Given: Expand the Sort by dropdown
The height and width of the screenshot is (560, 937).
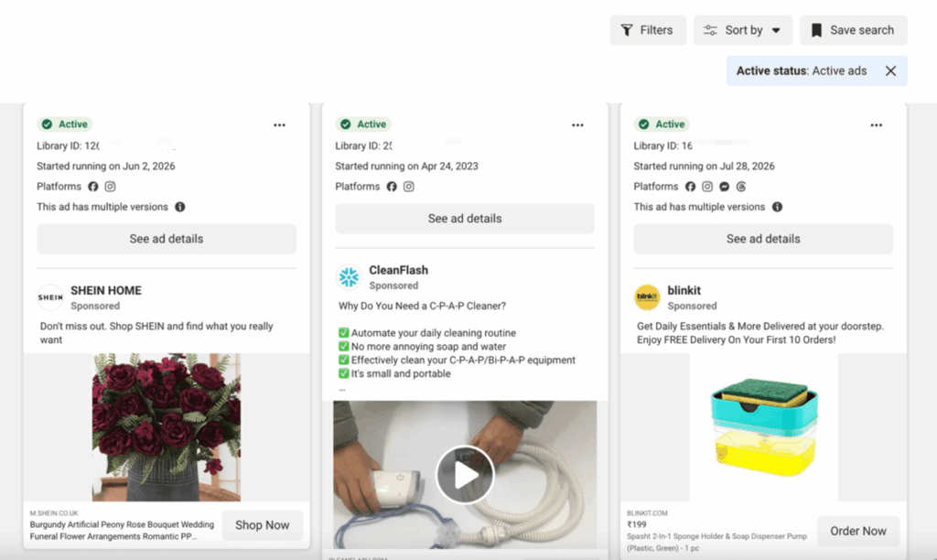Looking at the screenshot, I should [x=743, y=30].
